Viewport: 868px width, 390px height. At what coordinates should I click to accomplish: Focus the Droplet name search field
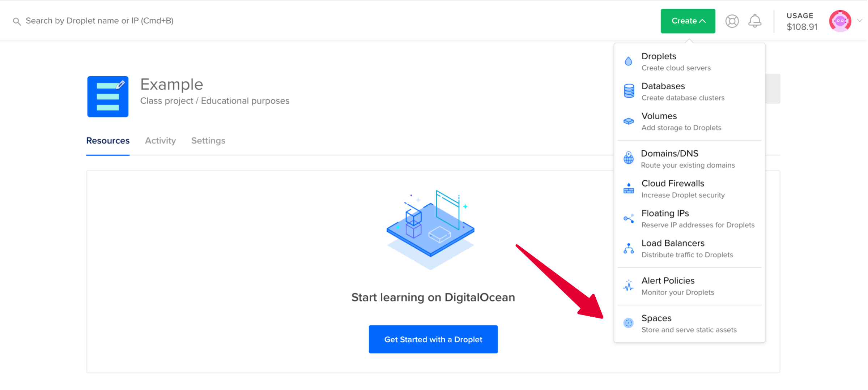coord(99,21)
